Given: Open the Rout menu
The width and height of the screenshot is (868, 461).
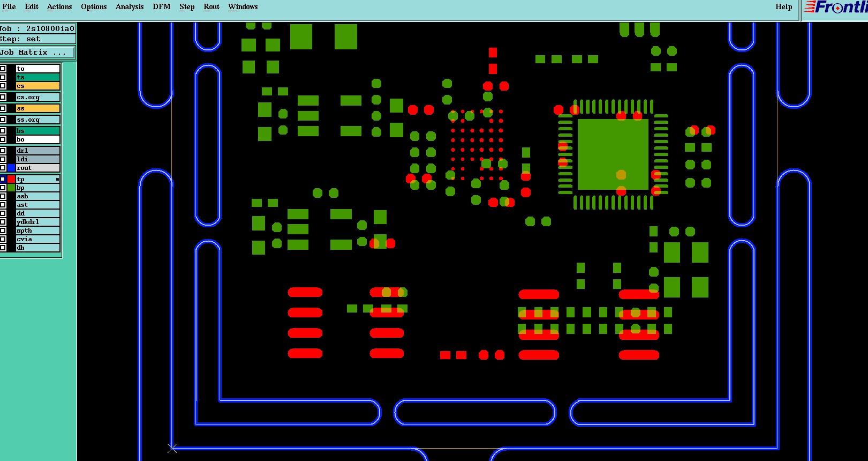Looking at the screenshot, I should point(212,6).
